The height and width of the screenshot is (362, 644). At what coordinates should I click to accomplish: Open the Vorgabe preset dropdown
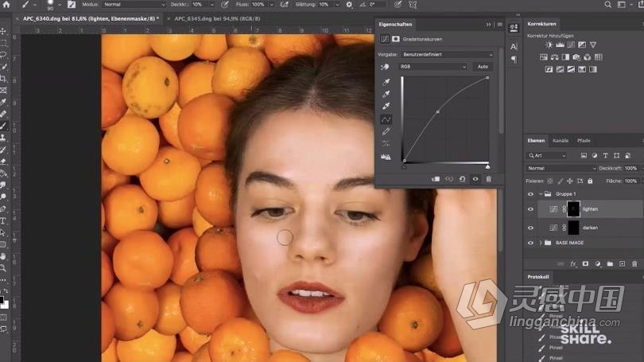[x=446, y=54]
